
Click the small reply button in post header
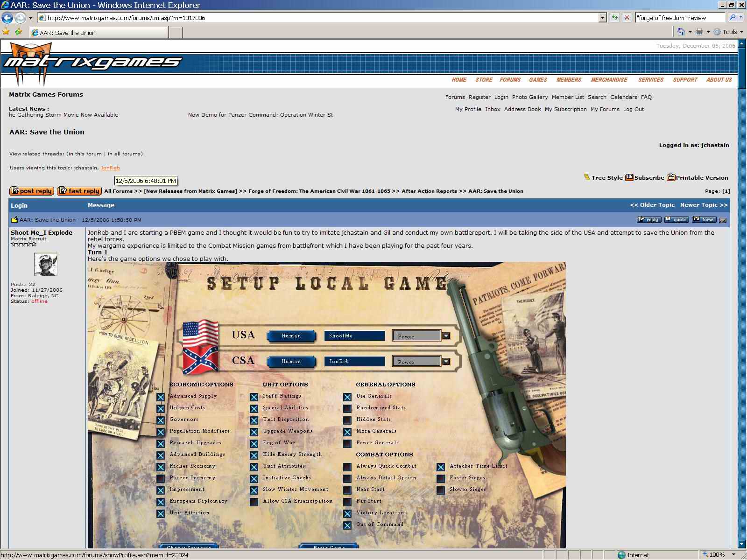(649, 219)
